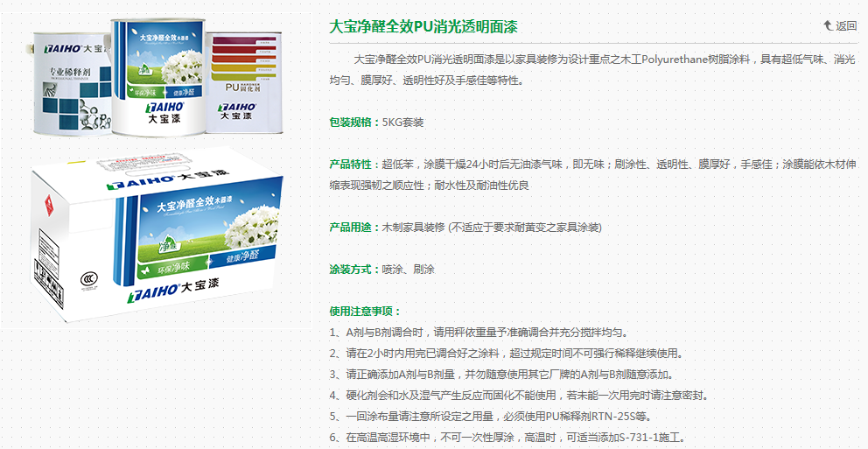Open the top product image of three cans
The image size is (868, 449).
click(x=157, y=78)
